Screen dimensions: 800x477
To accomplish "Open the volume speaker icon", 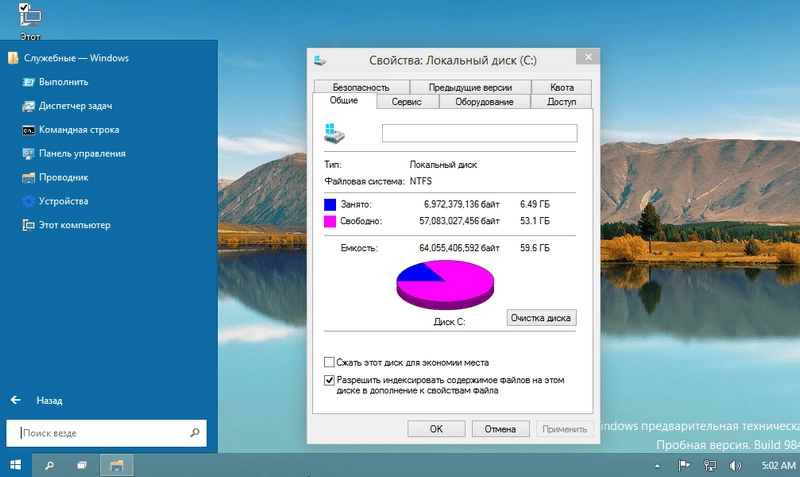I will pyautogui.click(x=735, y=465).
